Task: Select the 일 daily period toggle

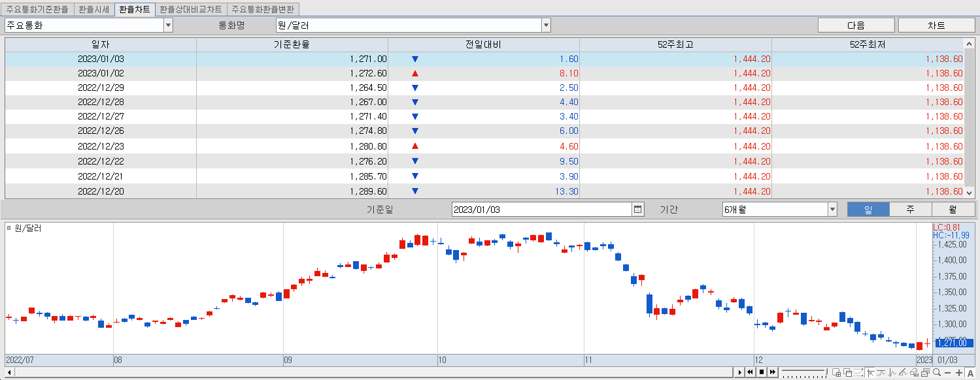Action: tap(868, 210)
